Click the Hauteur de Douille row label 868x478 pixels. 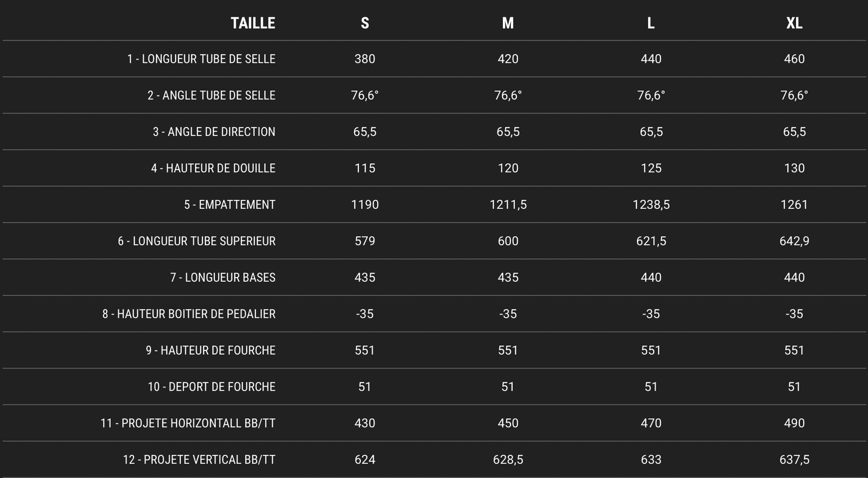pyautogui.click(x=213, y=168)
